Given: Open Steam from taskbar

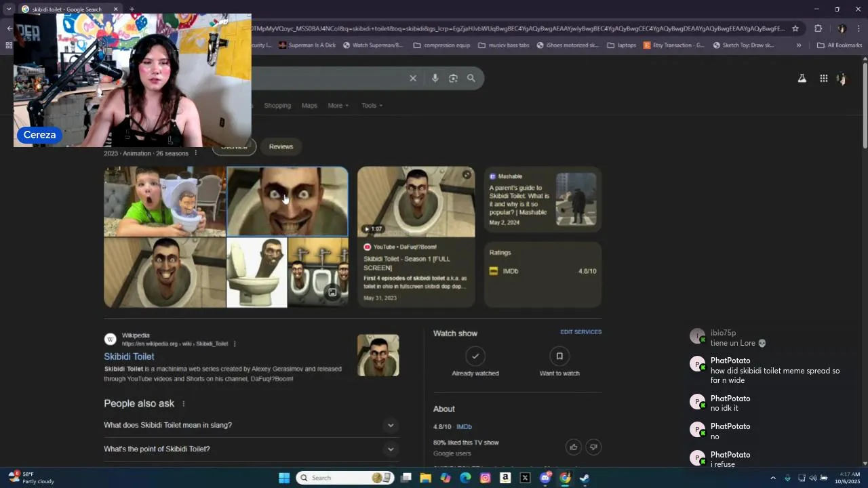Looking at the screenshot, I should (x=585, y=478).
